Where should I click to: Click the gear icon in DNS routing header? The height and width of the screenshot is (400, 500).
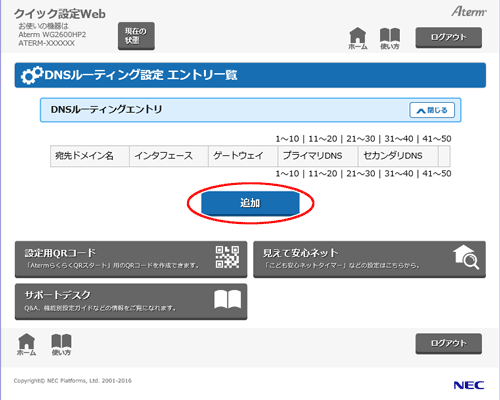(x=32, y=75)
